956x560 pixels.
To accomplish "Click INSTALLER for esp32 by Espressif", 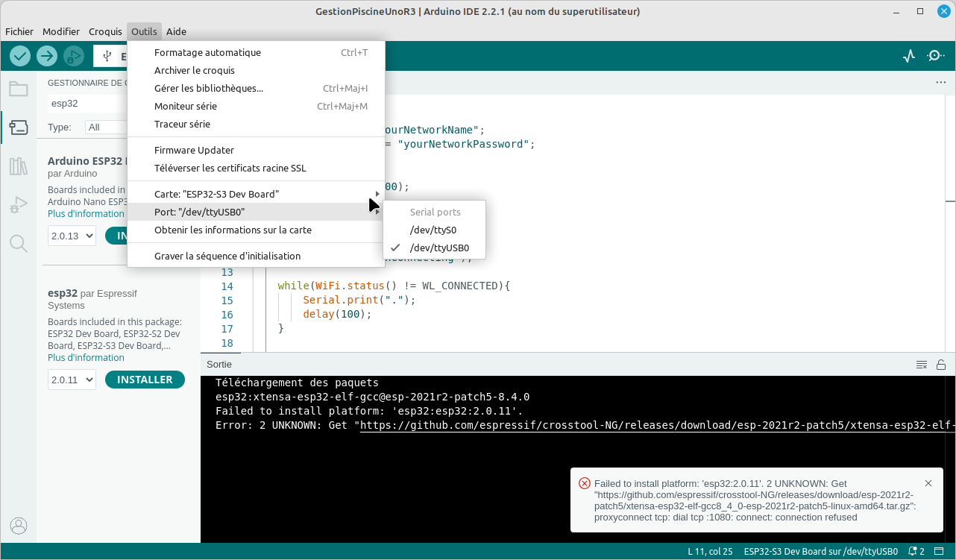I will tap(145, 380).
